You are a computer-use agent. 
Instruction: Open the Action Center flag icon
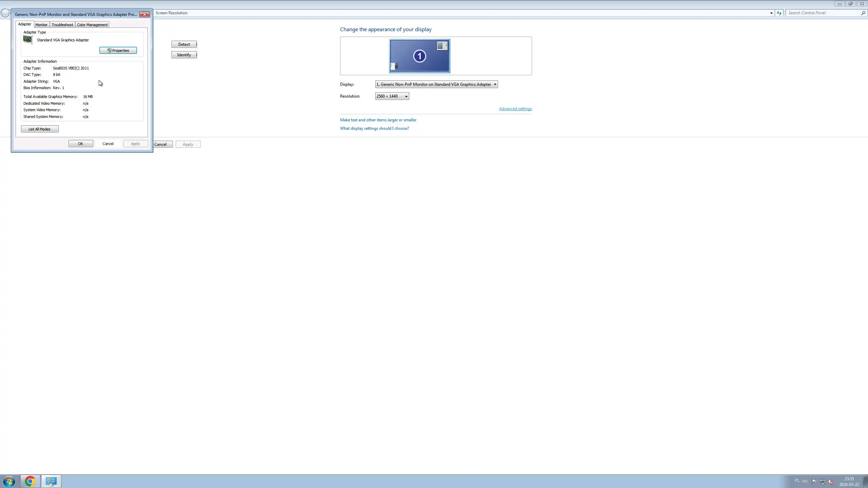coord(814,482)
